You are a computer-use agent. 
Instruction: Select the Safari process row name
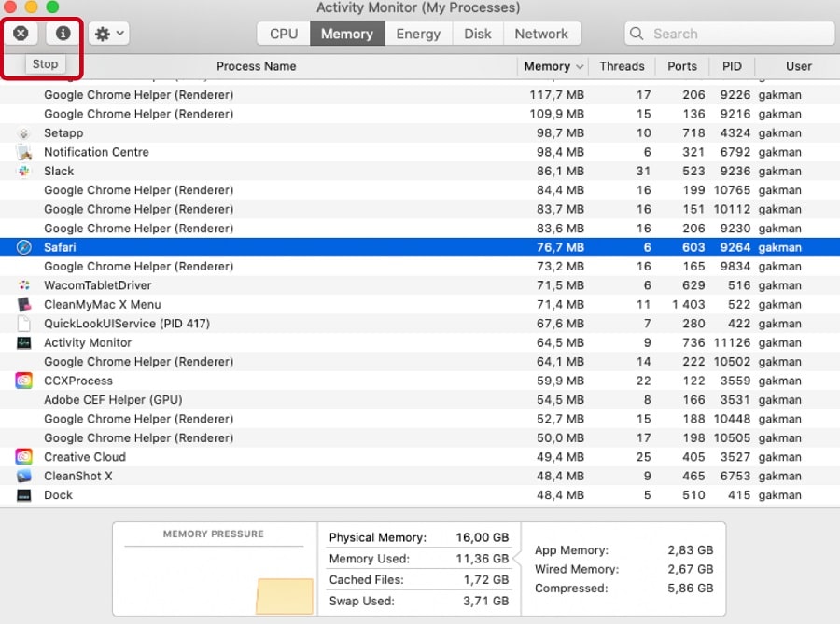pos(60,247)
